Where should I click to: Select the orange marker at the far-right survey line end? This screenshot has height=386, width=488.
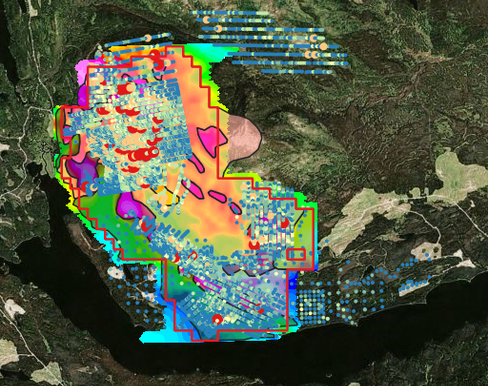(323, 46)
